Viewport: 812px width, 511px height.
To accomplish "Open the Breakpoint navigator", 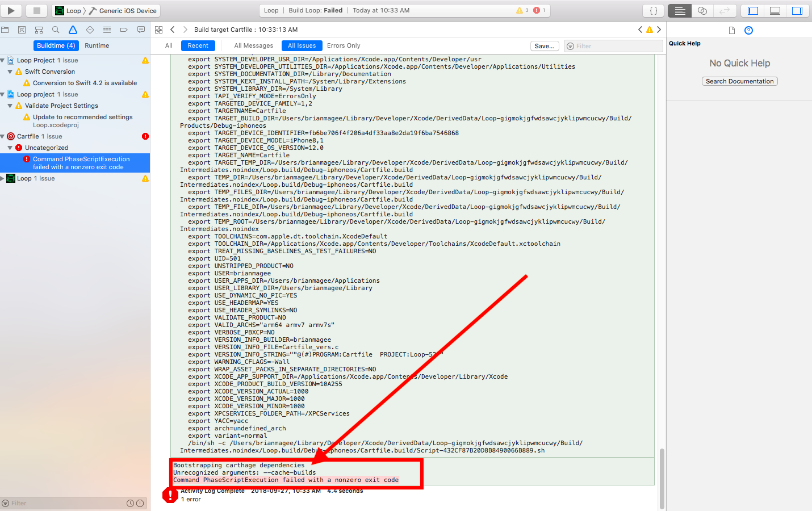I will pos(124,30).
